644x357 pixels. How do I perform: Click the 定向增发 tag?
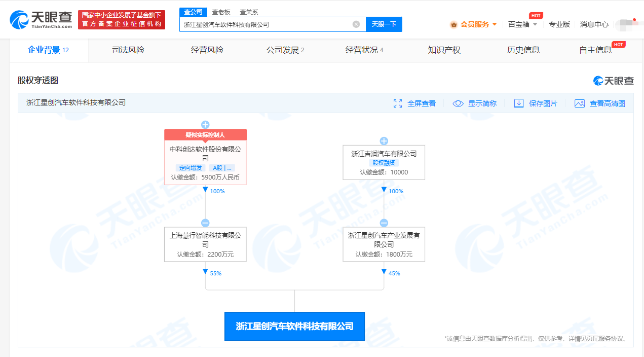point(190,168)
